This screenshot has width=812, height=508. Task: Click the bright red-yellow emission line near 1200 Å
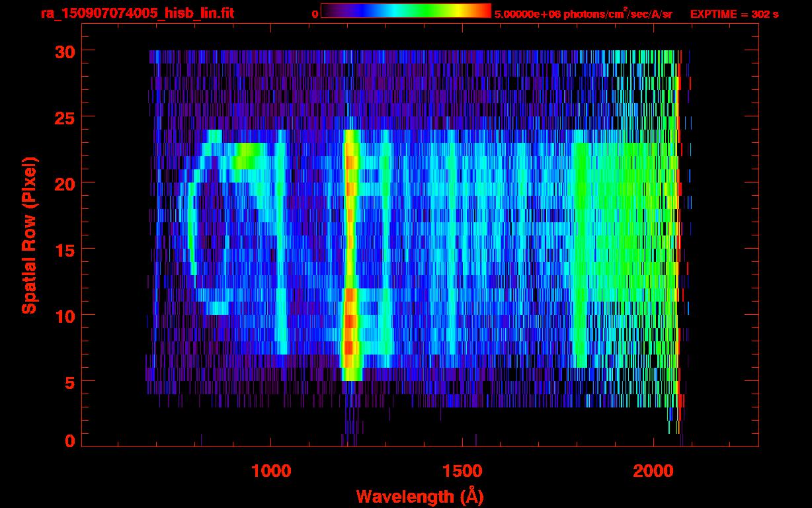(x=350, y=255)
